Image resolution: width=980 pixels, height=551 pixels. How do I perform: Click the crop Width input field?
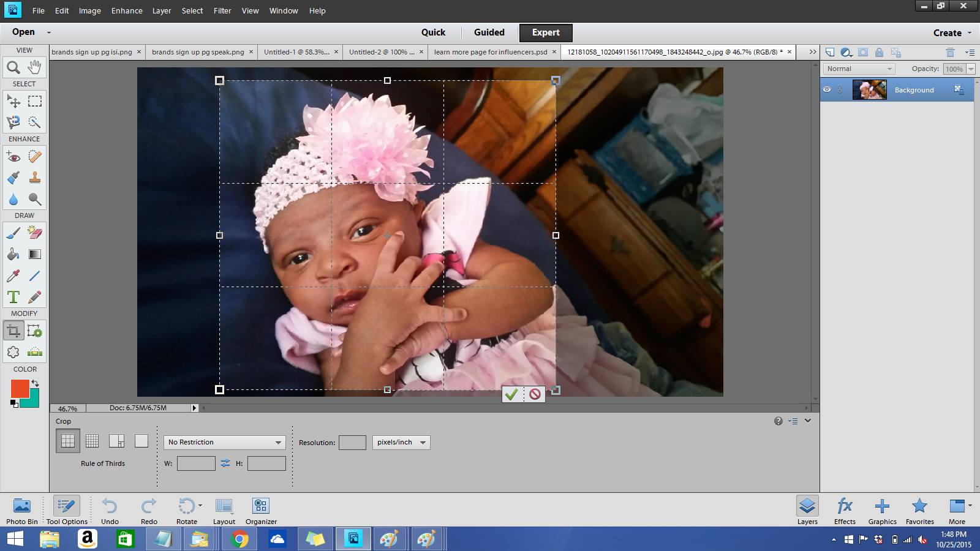coord(196,463)
